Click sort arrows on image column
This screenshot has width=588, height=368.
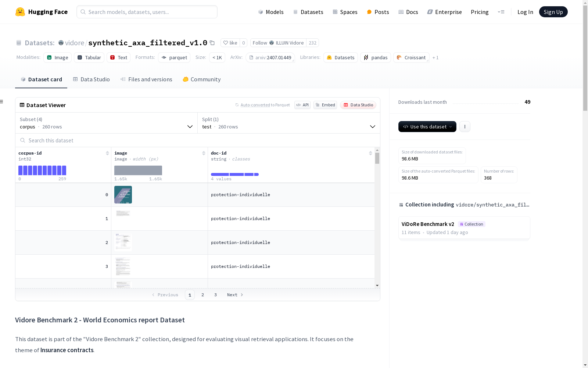(x=204, y=153)
